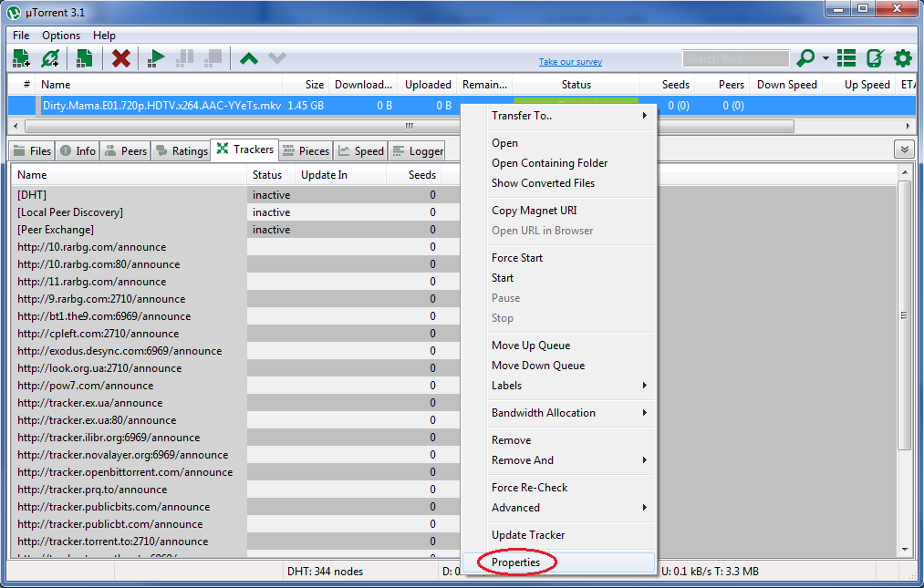924x588 pixels.
Task: Select tracker http://tracker.prq.to/announce
Action: 235,489
